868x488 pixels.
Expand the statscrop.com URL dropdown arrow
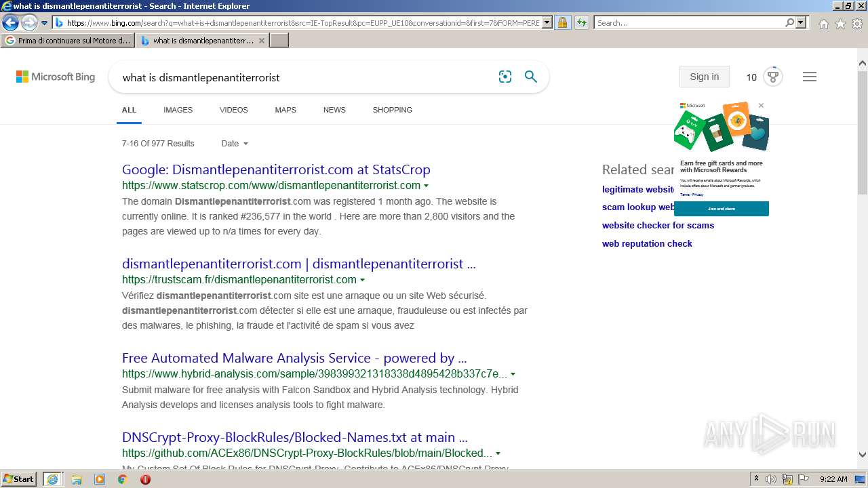coord(426,186)
